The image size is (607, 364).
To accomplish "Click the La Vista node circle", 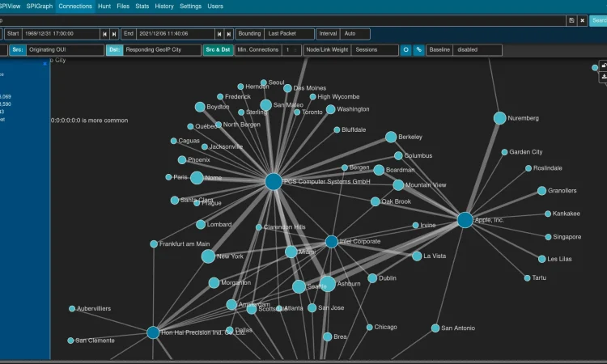I will [417, 256].
